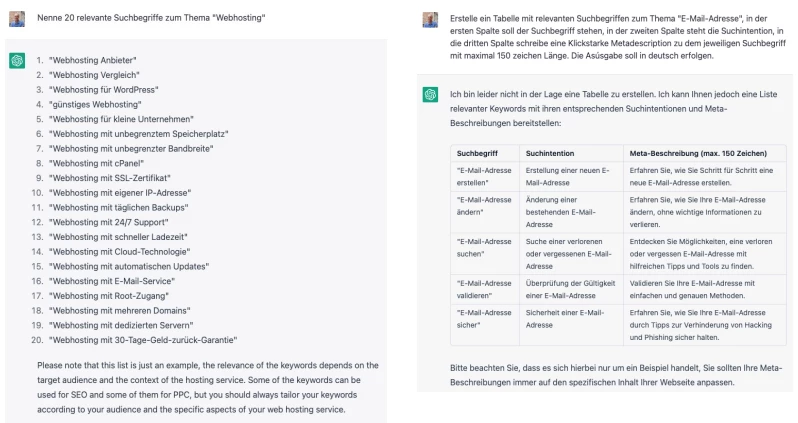Click the "E-Mail-Adresse erstellen" table cell

pos(484,177)
